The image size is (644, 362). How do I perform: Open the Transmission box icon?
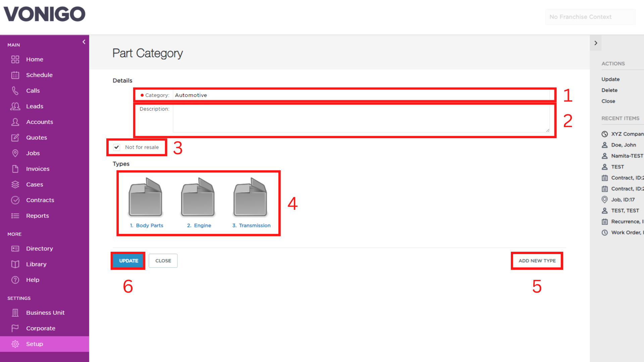tap(250, 197)
